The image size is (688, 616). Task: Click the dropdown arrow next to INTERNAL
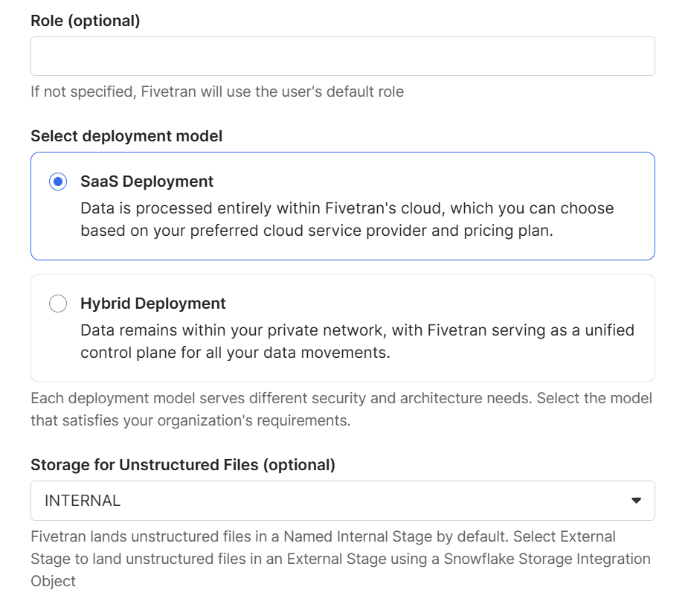(x=636, y=501)
